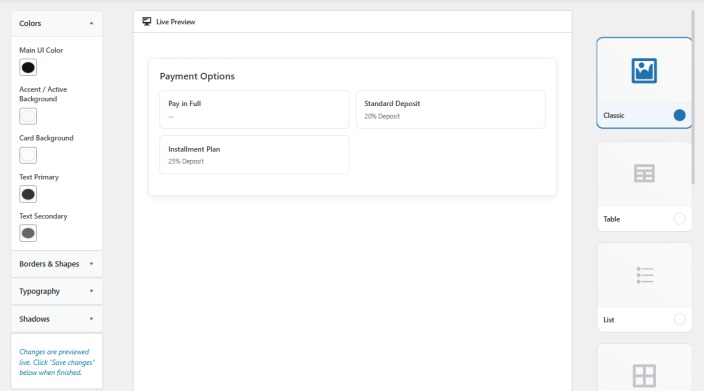Select the Installment Plan option card
Image resolution: width=704 pixels, height=391 pixels.
point(254,154)
